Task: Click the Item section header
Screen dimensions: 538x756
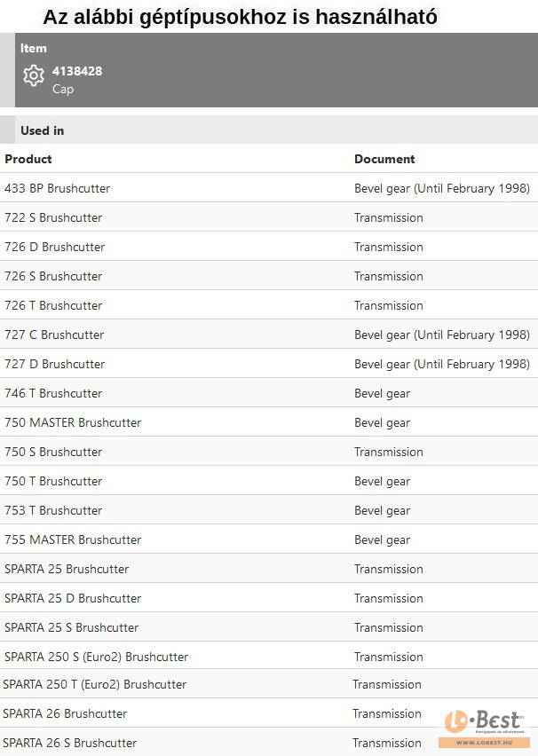Action: (34, 48)
